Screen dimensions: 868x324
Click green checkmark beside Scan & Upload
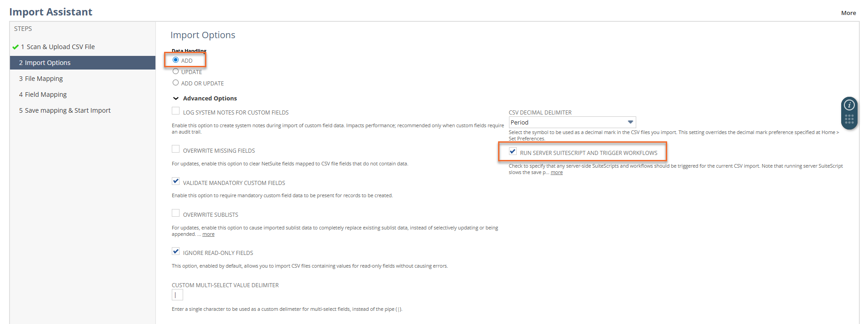click(15, 47)
